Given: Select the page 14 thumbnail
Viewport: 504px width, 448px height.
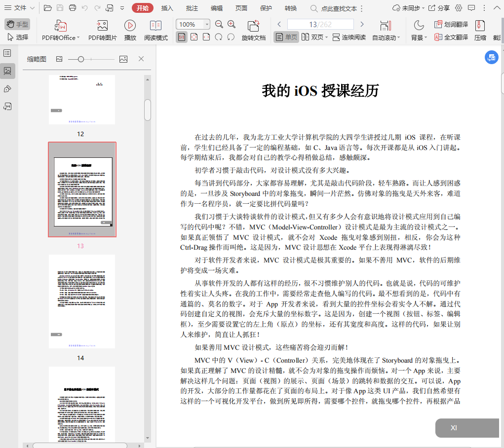Looking at the screenshot, I should tap(81, 301).
